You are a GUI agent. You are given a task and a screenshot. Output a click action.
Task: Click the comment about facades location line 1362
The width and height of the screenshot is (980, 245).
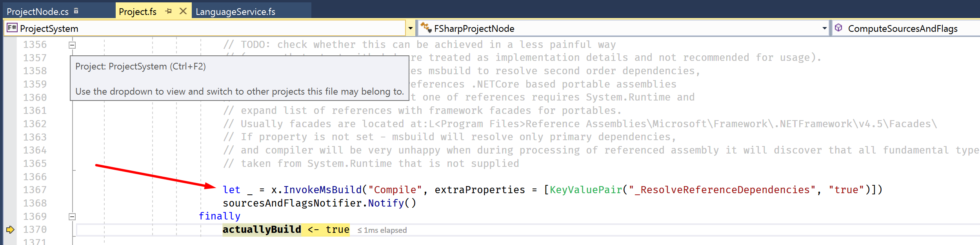pos(580,124)
